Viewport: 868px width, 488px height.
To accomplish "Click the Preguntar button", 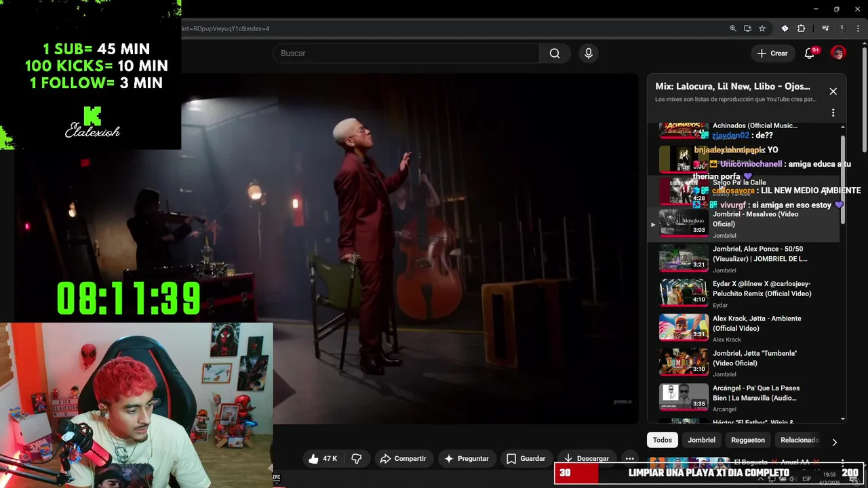I will coord(466,459).
